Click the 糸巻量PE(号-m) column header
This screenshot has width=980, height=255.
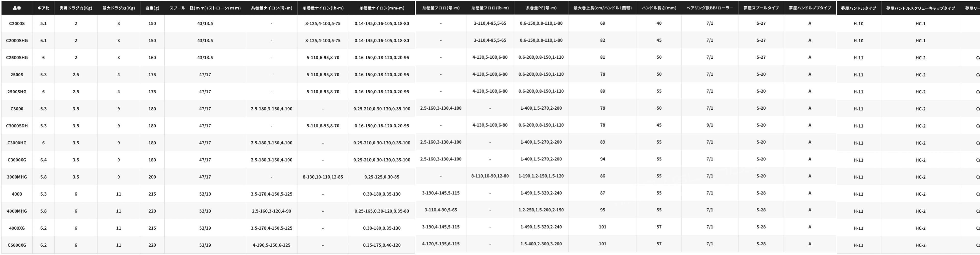(541, 8)
